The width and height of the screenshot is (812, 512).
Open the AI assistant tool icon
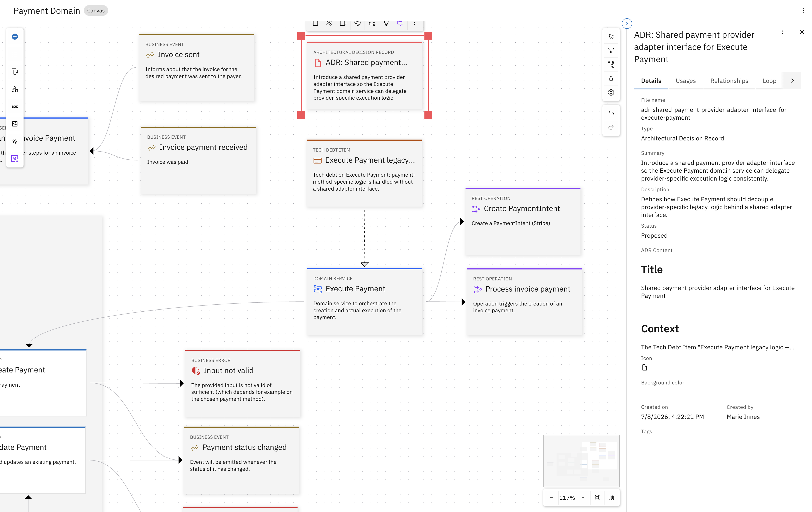click(x=15, y=159)
